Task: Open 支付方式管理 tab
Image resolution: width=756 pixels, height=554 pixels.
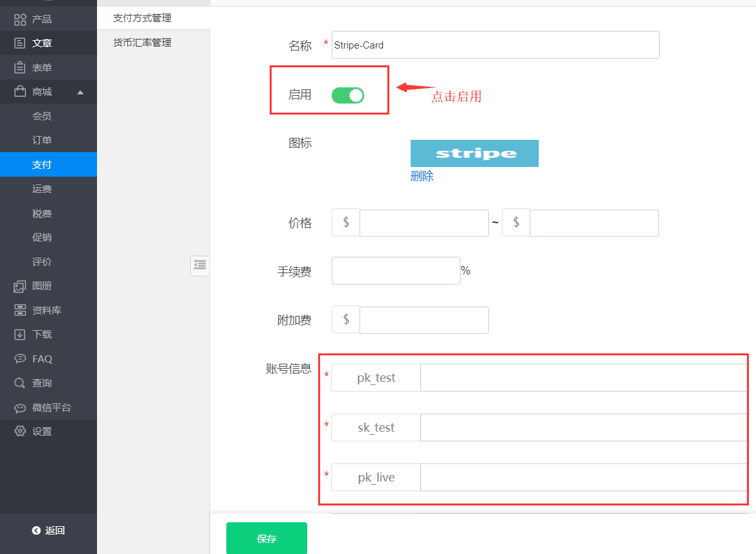Action: click(x=142, y=18)
